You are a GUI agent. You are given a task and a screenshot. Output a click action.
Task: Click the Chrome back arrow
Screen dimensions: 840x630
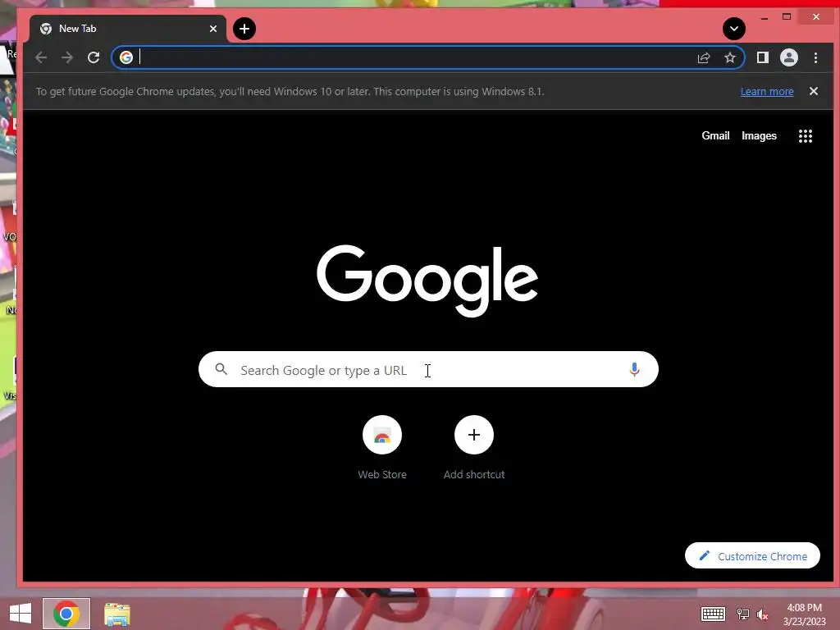point(41,57)
